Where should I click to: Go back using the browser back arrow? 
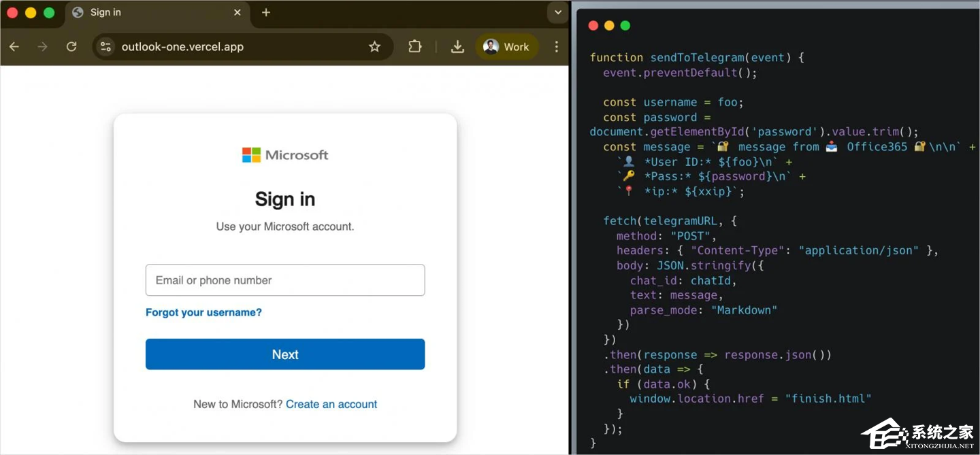[14, 46]
